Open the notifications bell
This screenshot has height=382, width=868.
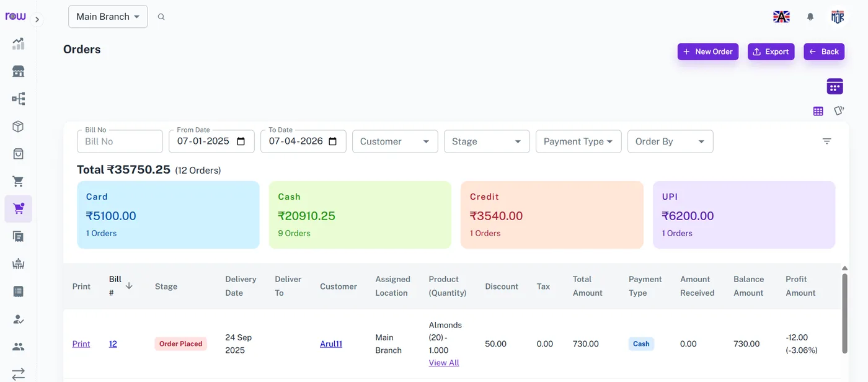(x=810, y=17)
